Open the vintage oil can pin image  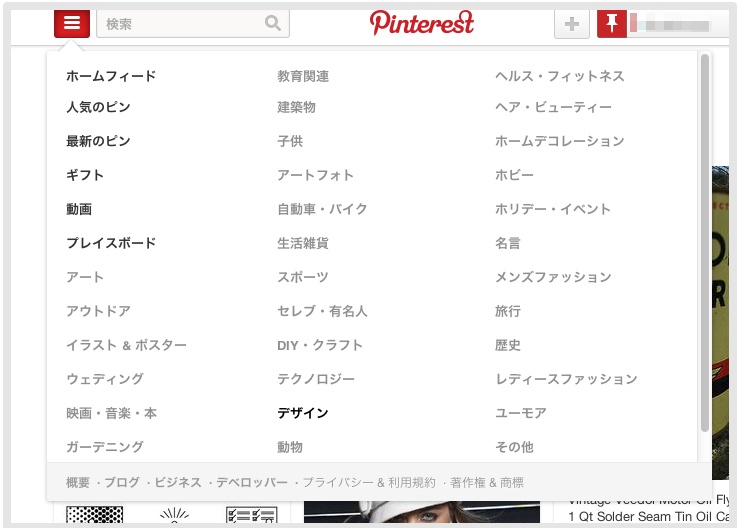(721, 322)
